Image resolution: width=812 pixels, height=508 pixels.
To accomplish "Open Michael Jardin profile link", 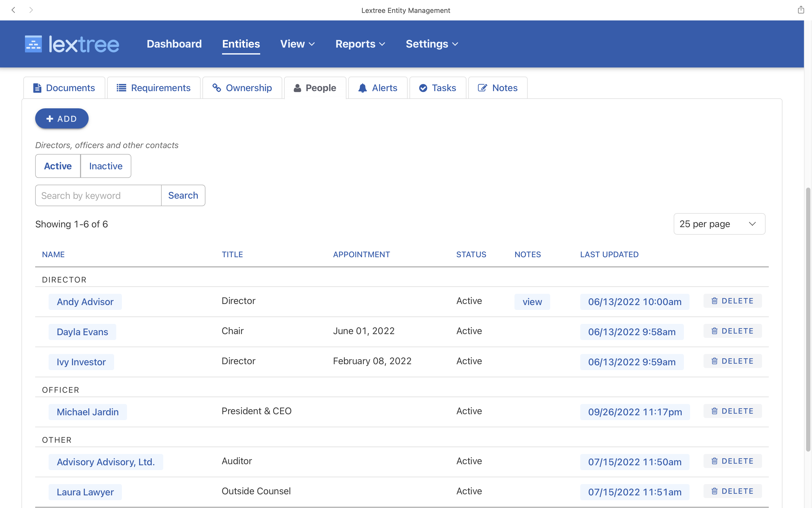I will pyautogui.click(x=88, y=412).
